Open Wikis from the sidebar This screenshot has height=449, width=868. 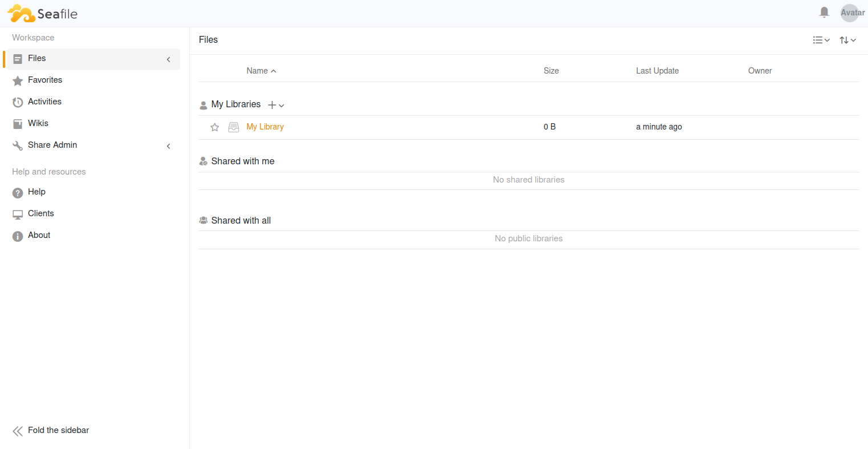coord(38,123)
